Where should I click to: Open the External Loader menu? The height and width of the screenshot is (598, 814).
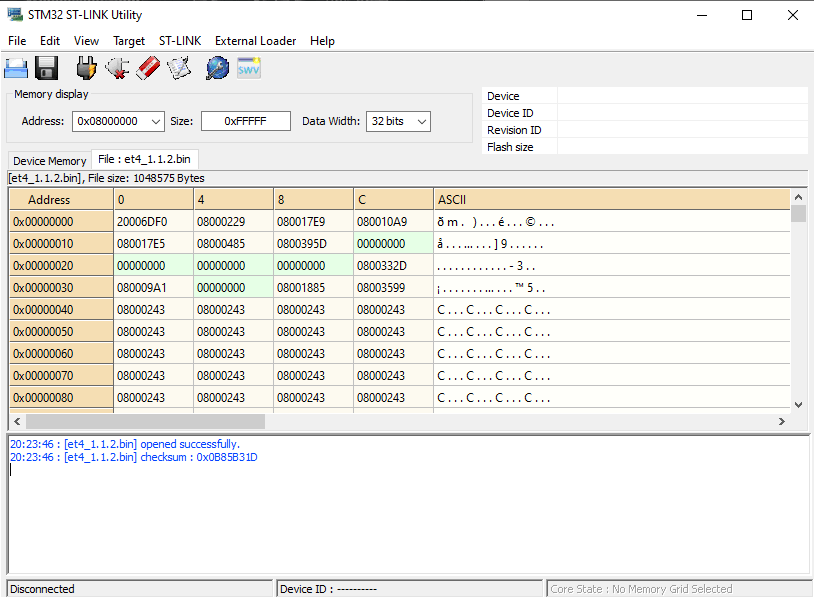(255, 41)
